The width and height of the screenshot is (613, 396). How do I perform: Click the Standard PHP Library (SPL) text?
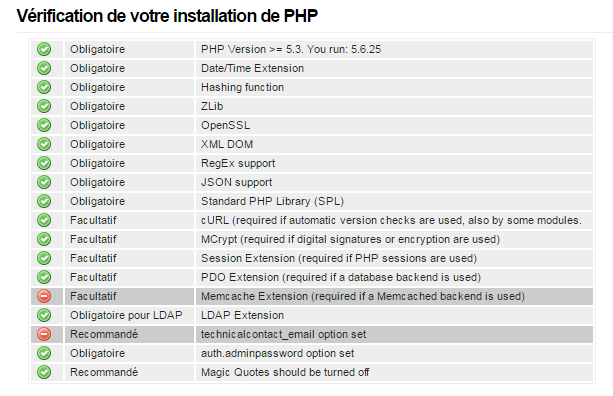click(272, 201)
